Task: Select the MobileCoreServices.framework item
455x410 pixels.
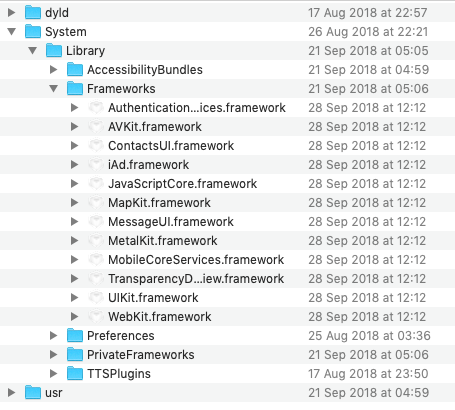Action: [x=196, y=260]
